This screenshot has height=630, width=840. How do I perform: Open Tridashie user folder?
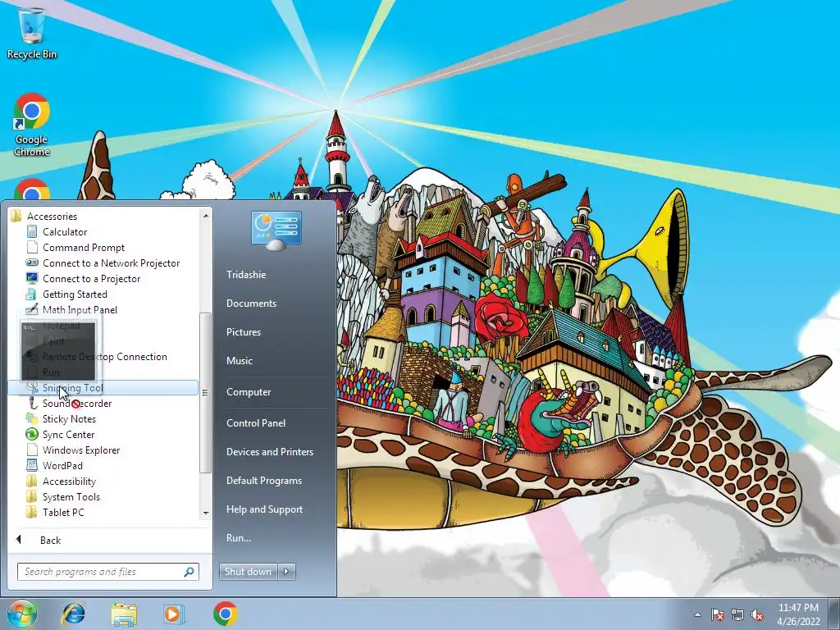pyautogui.click(x=246, y=274)
